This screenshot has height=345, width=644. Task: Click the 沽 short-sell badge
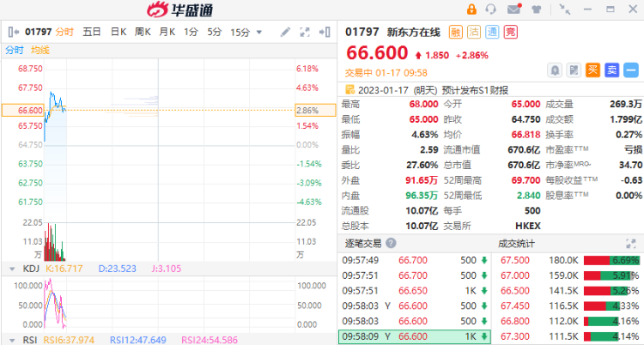[474, 32]
